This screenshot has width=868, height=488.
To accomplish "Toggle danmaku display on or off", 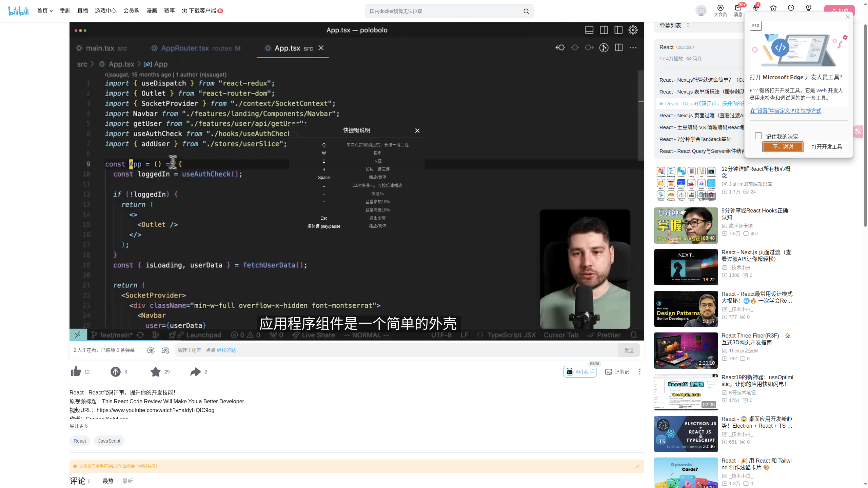I will (151, 350).
